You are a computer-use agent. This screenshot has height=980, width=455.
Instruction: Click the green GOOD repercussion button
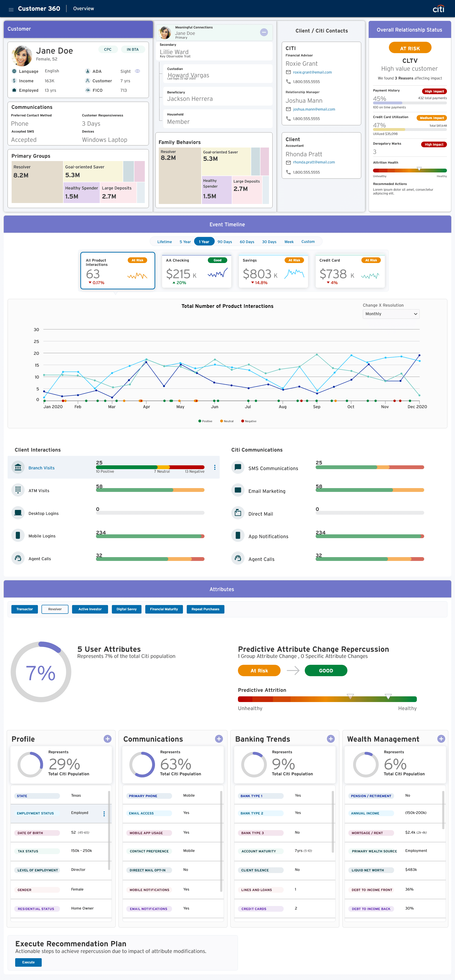[x=326, y=670]
